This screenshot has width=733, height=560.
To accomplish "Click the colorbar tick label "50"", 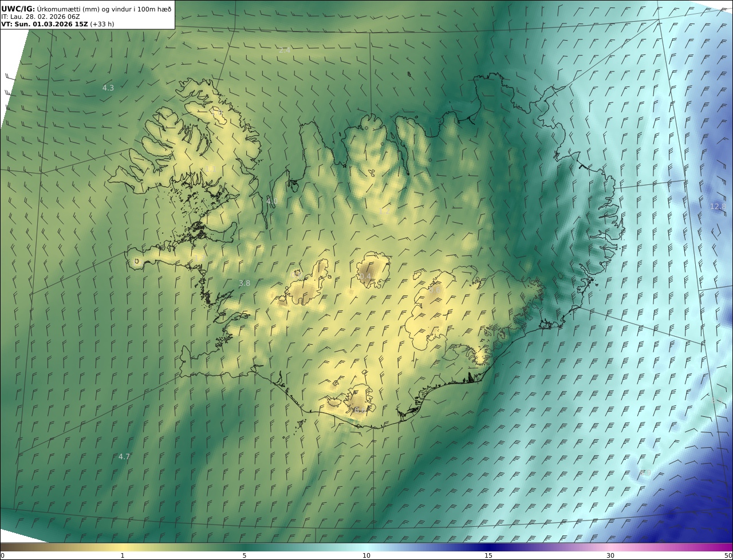I will coord(728,555).
